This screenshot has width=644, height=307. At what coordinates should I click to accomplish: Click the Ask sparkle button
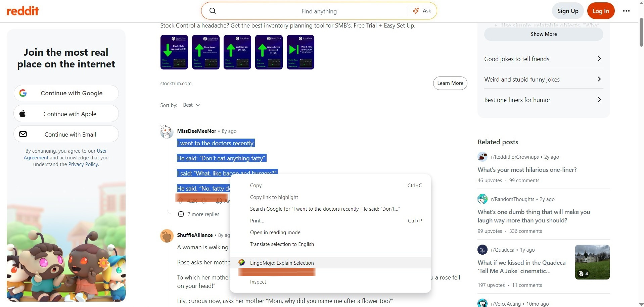pyautogui.click(x=422, y=11)
